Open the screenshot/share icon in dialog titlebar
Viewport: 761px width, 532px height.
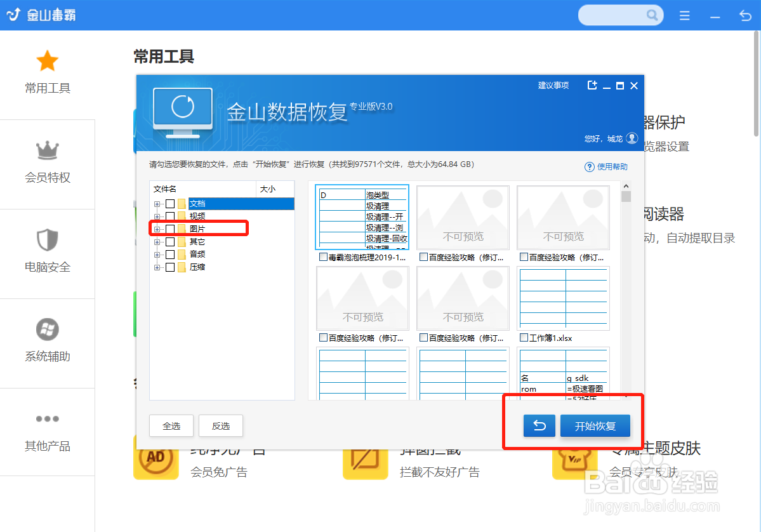click(x=592, y=84)
